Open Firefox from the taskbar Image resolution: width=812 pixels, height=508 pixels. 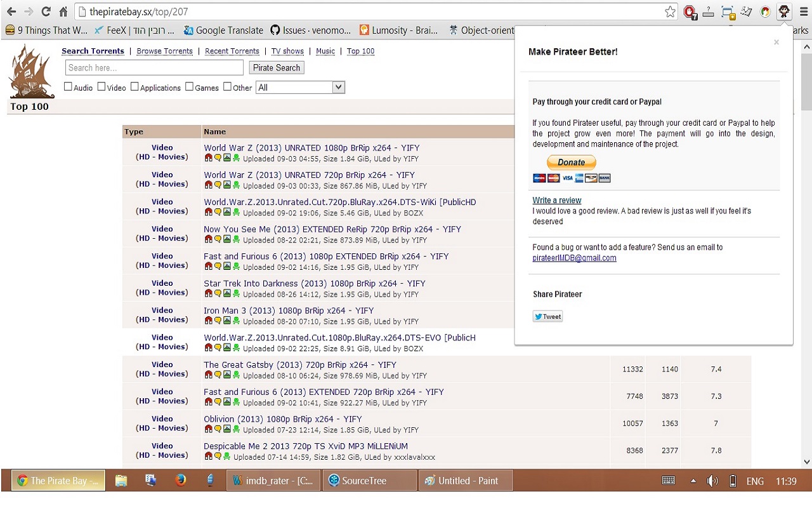(180, 481)
